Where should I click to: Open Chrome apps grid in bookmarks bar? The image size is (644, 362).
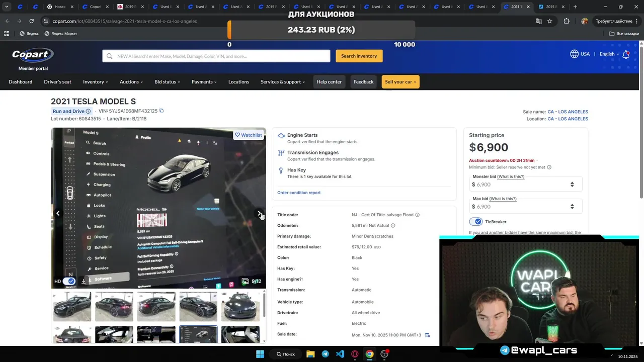tap(7, 34)
